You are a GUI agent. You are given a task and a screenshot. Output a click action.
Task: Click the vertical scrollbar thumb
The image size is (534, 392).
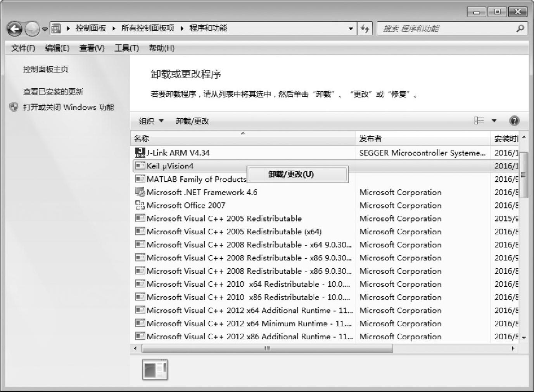coord(524,175)
